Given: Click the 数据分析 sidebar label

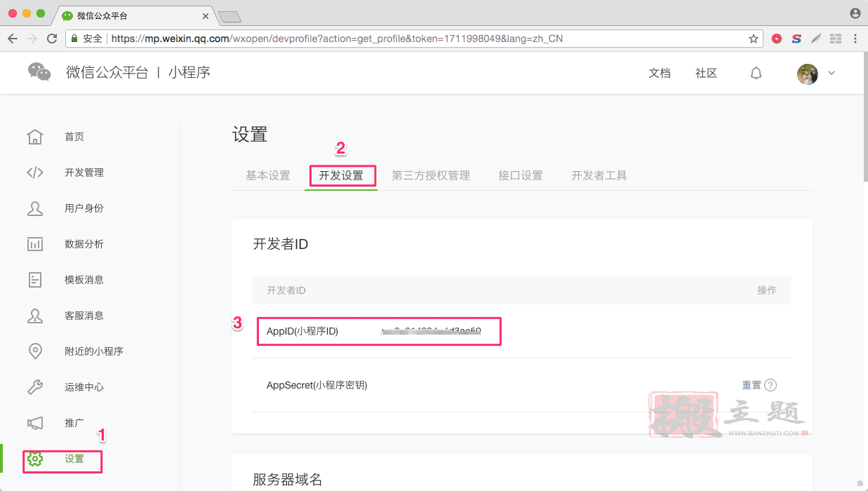Looking at the screenshot, I should [x=84, y=244].
